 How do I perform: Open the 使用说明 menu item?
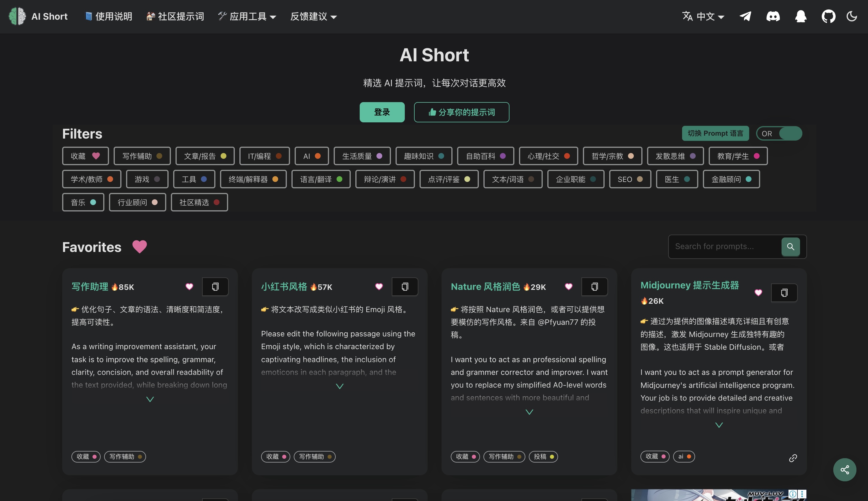(x=108, y=16)
